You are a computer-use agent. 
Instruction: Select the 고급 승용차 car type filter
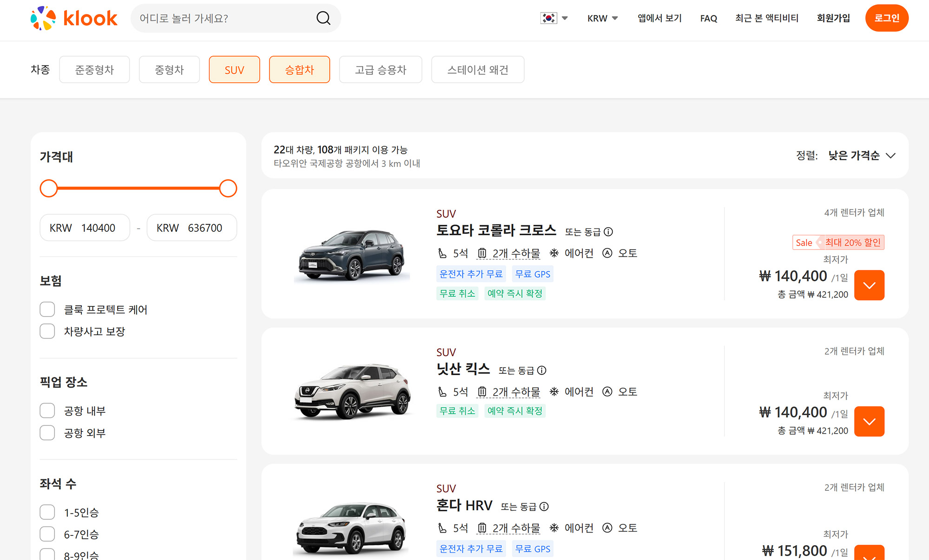pyautogui.click(x=380, y=70)
